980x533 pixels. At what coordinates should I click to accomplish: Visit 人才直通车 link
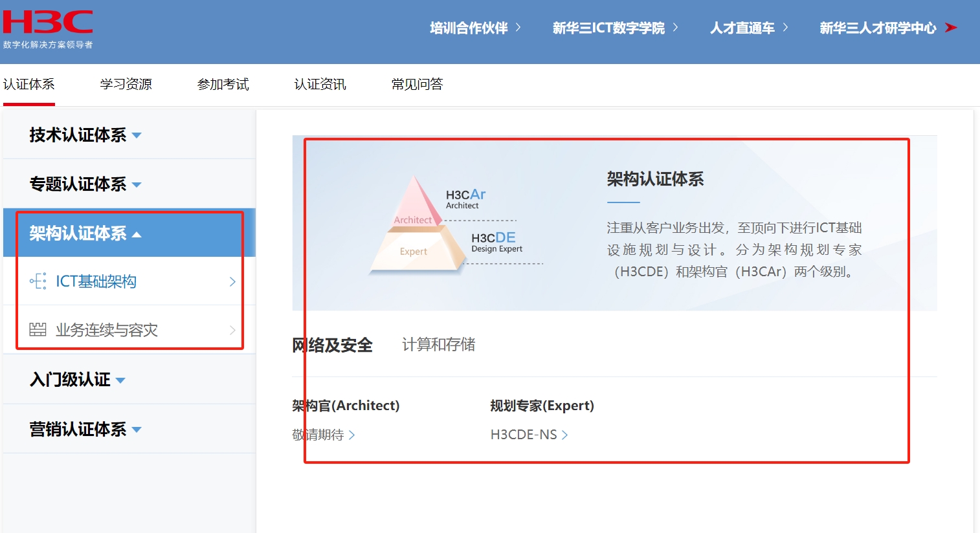tap(742, 28)
